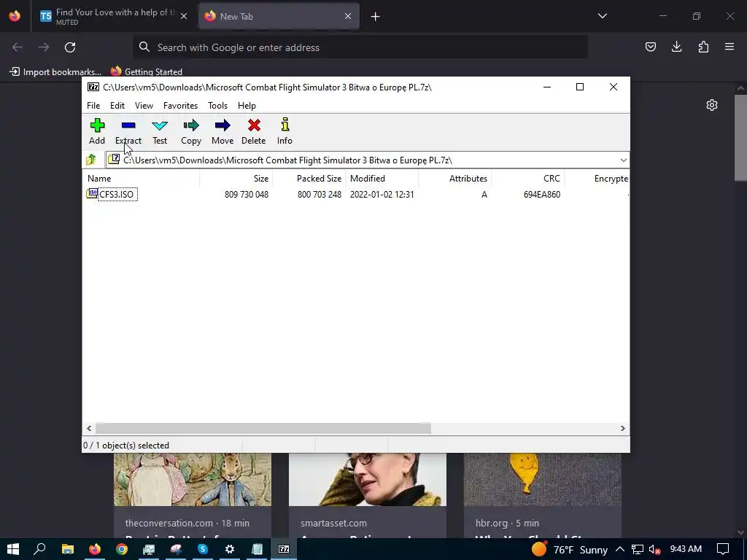Click the modified date 2022-01-02 12:31
747x560 pixels.
(382, 194)
